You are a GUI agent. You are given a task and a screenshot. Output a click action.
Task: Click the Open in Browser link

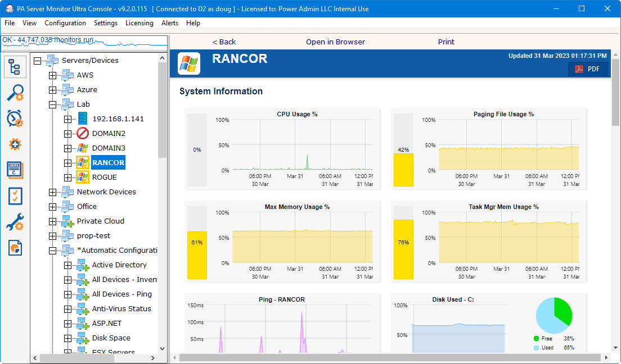(x=335, y=42)
